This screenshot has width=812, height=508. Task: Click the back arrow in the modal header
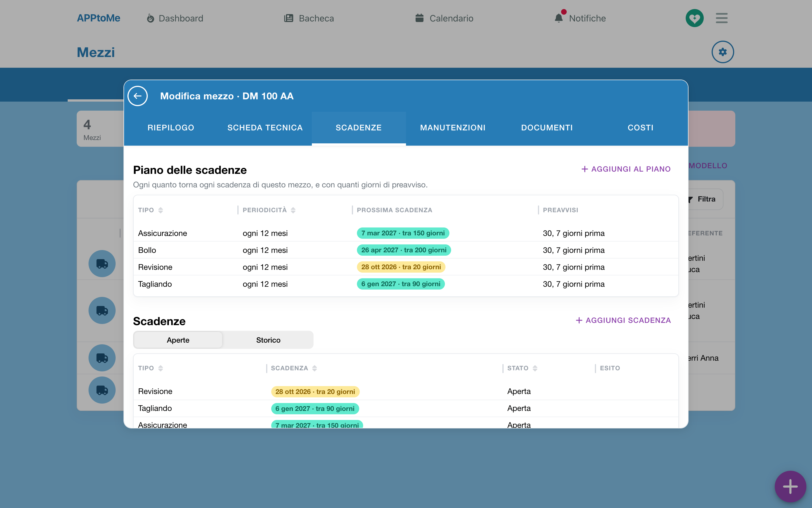coord(138,96)
